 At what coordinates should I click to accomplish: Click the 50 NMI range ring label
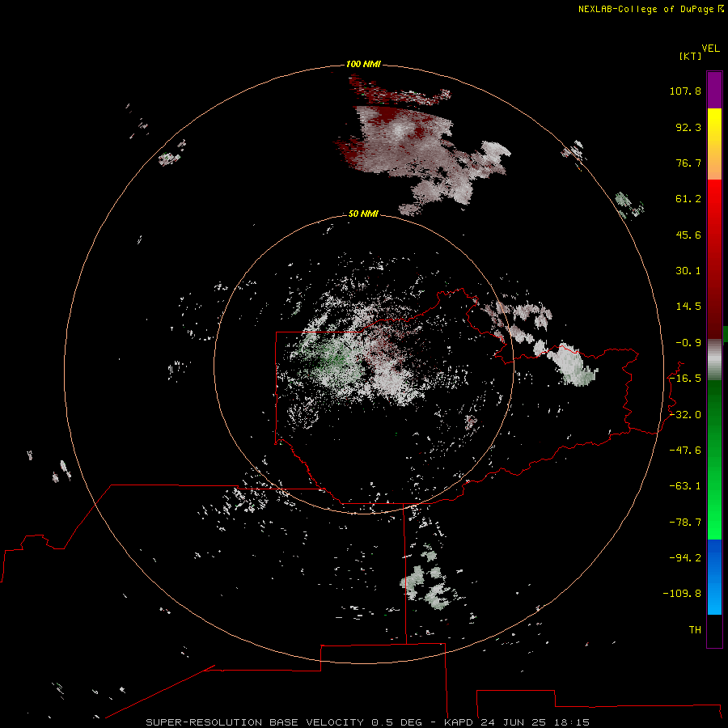[363, 214]
